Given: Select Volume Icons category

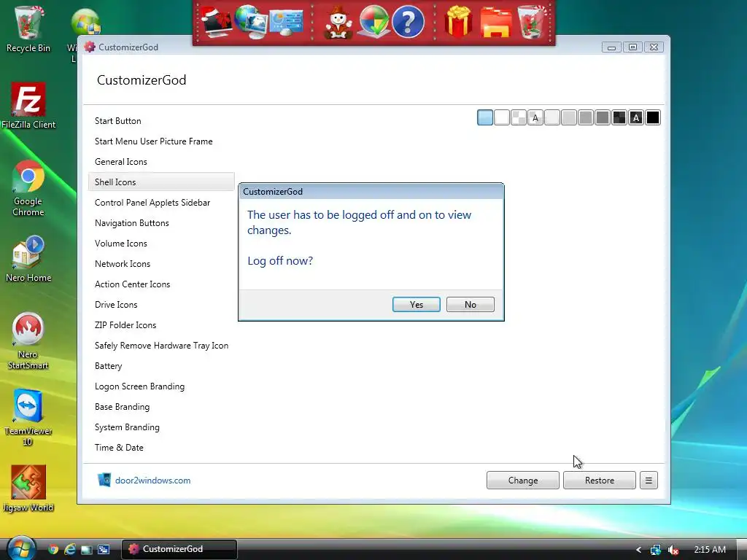Looking at the screenshot, I should pos(161,244).
